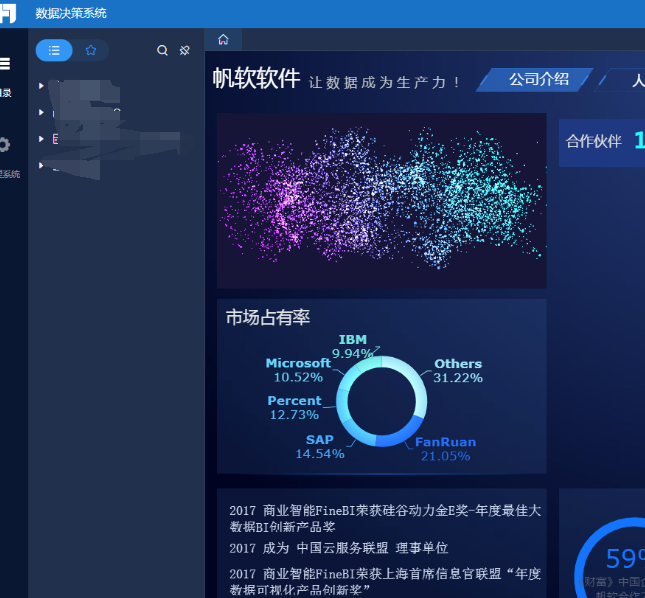Click the home icon tab
The width and height of the screenshot is (645, 598).
223,40
